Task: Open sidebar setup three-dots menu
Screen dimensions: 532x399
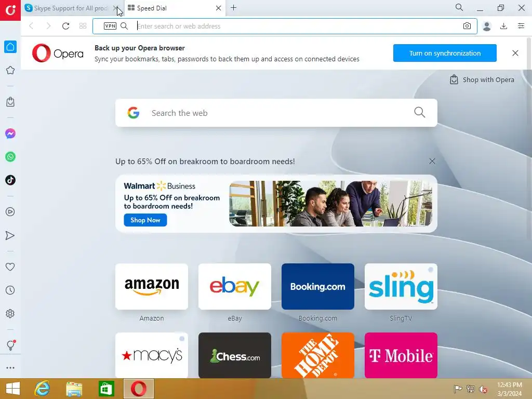Action: coord(10,368)
